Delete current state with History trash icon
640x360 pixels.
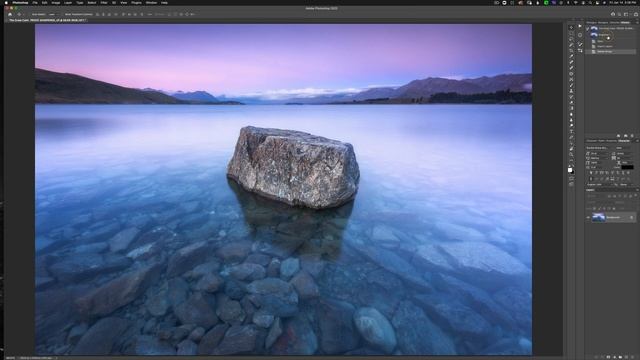(632, 136)
